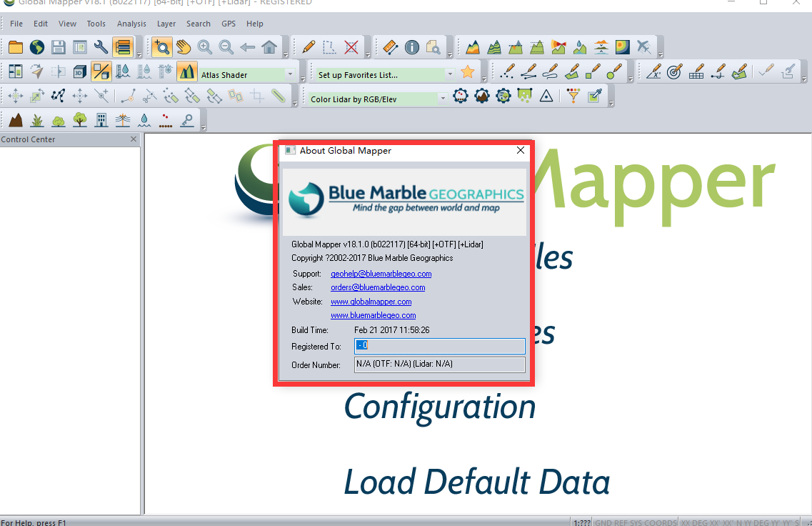Open the 3D View cube icon
Viewport: 812px width, 526px height.
(80, 71)
